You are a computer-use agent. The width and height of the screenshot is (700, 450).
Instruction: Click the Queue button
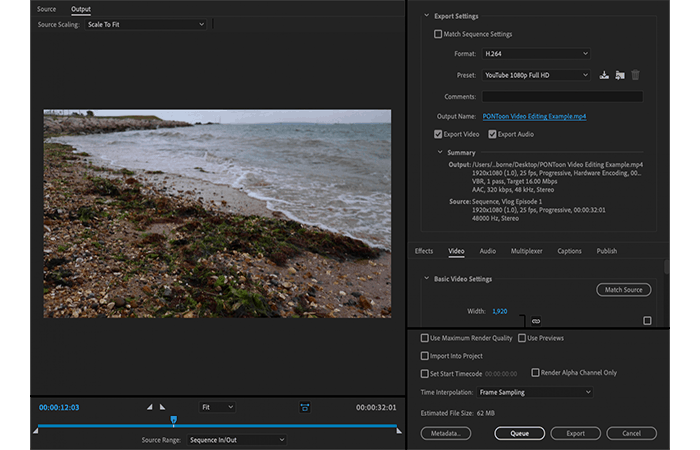tap(520, 433)
